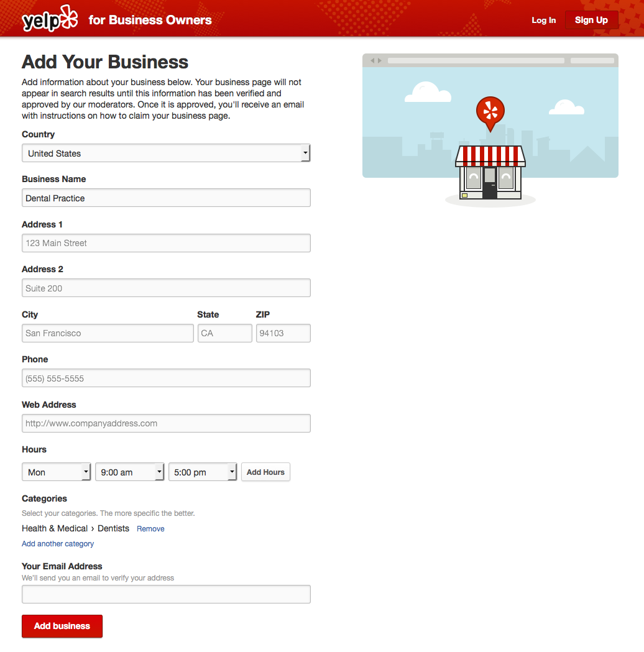Click Add another category

[57, 543]
